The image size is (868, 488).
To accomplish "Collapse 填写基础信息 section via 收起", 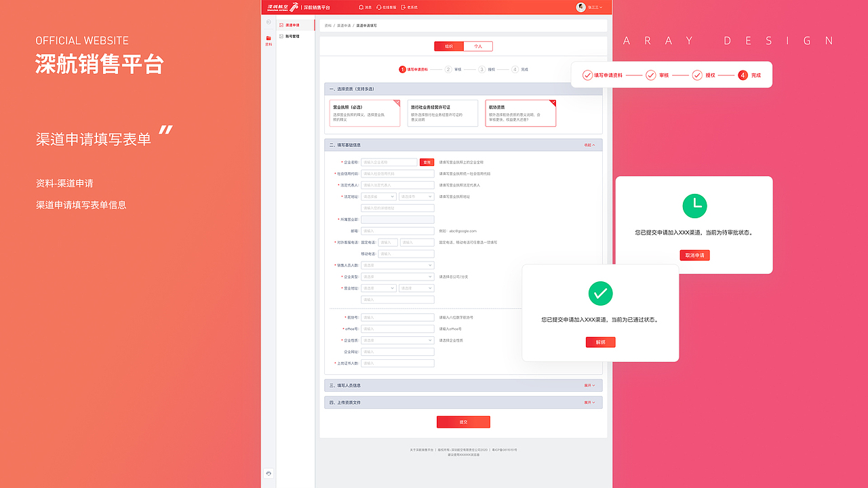I will click(589, 145).
